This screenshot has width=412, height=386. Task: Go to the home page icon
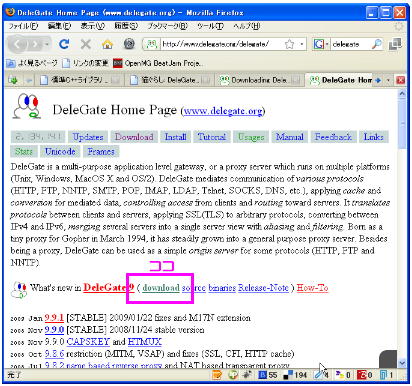107,44
